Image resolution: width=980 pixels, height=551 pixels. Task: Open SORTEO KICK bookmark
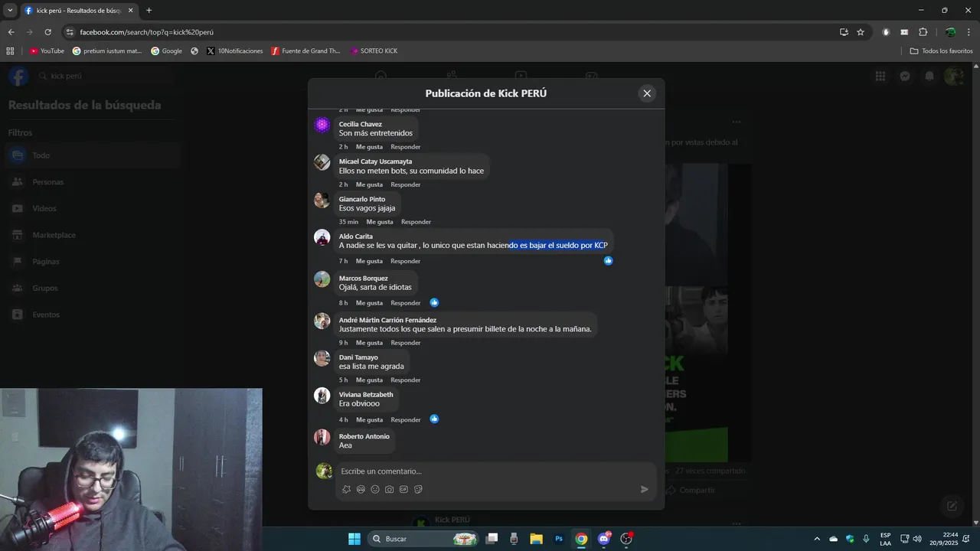coord(374,51)
